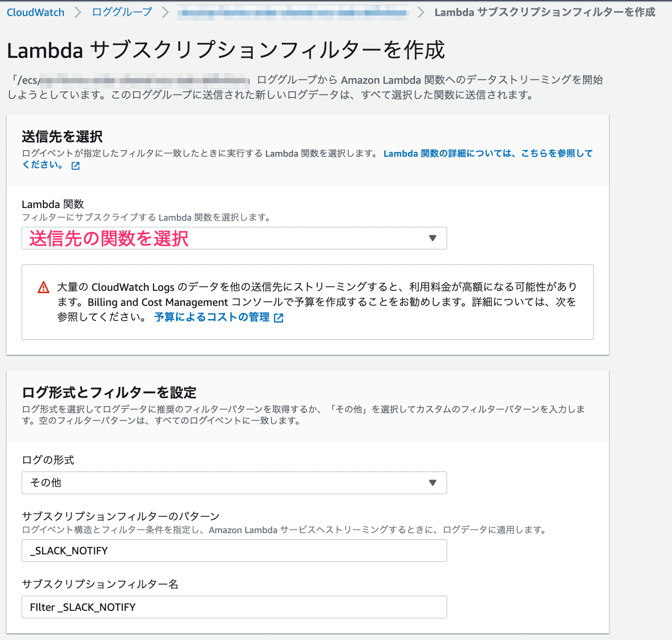Viewport: 672px width, 640px height.
Task: Click the ログ形式とフィルターを設定 section heading
Action: click(x=109, y=392)
